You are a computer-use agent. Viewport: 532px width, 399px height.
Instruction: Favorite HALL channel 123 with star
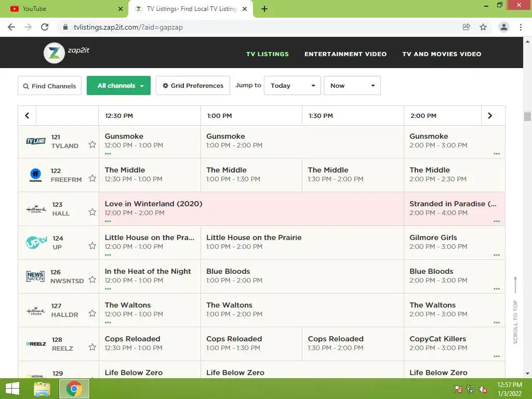92,212
